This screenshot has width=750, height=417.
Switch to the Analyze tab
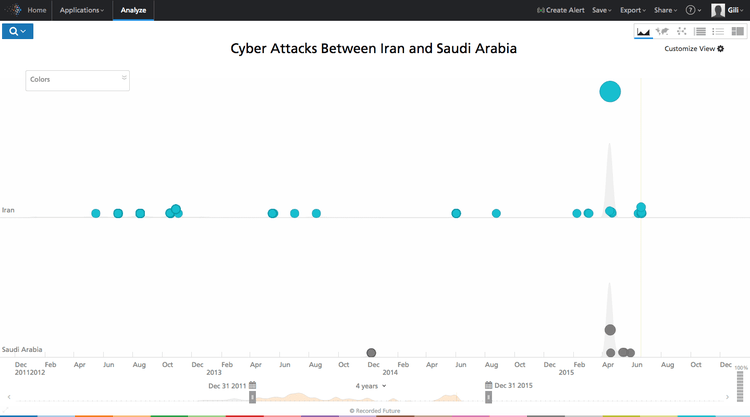(133, 10)
